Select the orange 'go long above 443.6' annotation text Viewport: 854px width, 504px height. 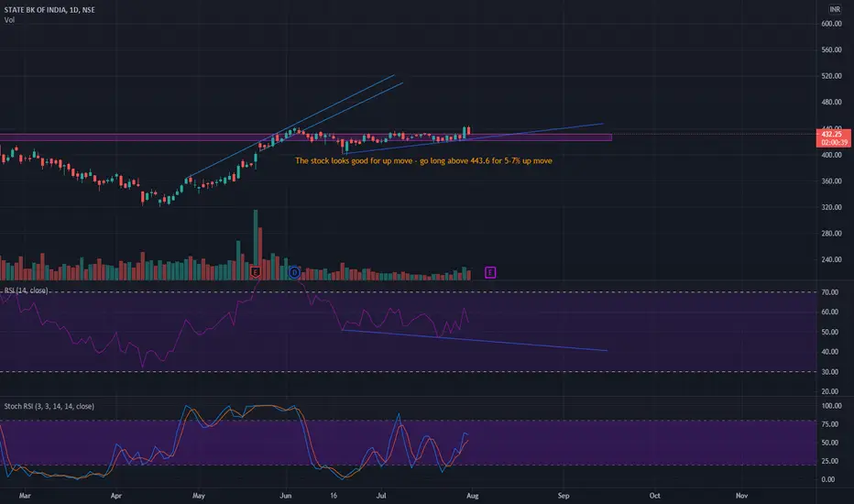pyautogui.click(x=423, y=160)
